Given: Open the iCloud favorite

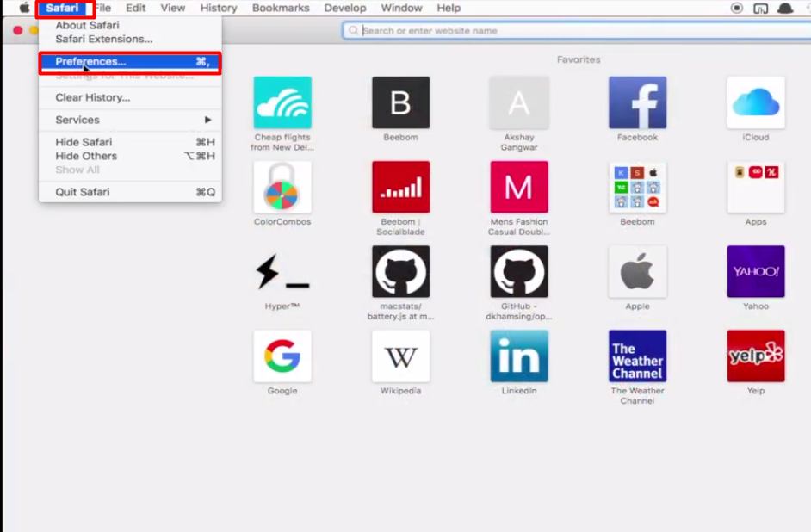Looking at the screenshot, I should tap(756, 103).
